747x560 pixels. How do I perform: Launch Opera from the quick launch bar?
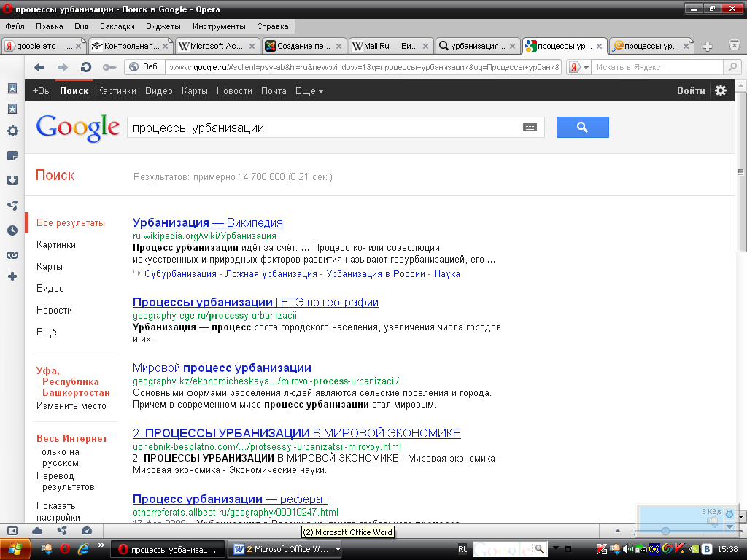tap(65, 549)
